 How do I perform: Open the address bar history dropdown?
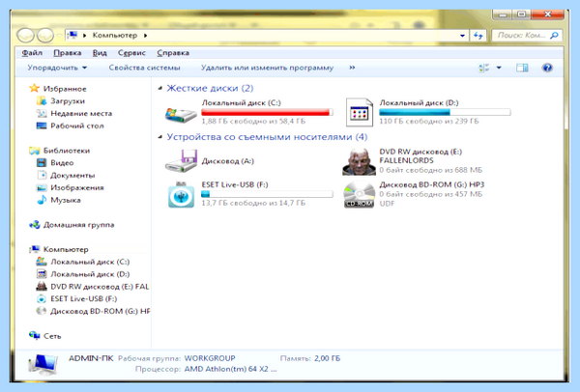462,36
